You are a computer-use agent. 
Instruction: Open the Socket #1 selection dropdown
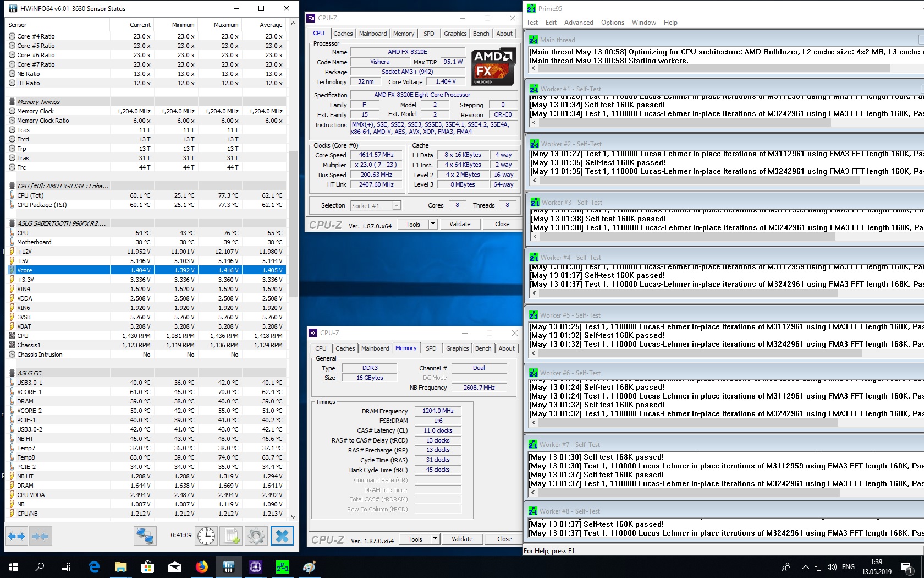coord(396,206)
